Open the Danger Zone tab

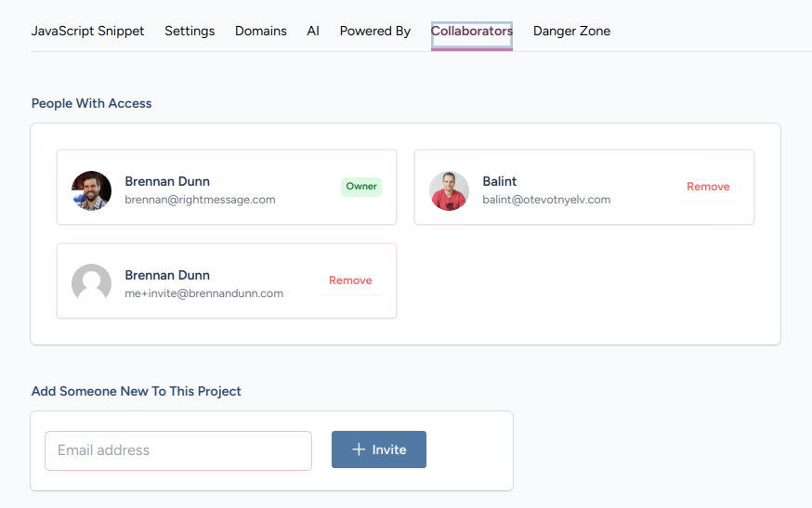[571, 31]
